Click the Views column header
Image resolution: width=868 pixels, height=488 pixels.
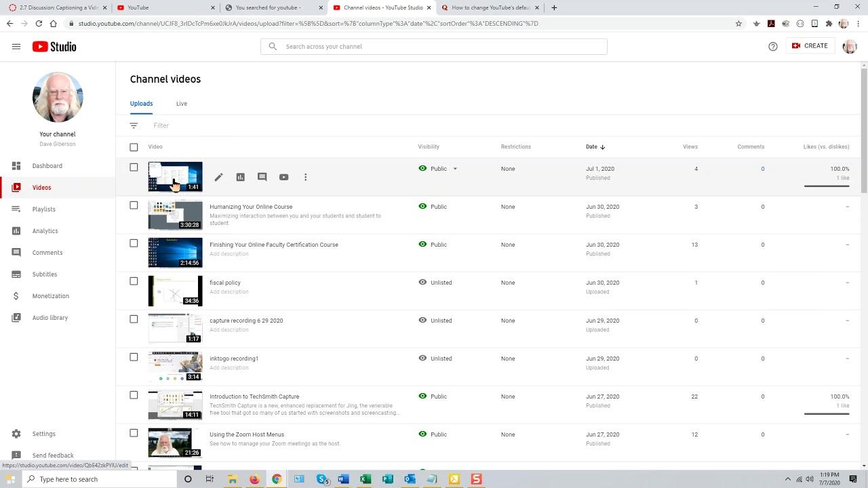[690, 146]
